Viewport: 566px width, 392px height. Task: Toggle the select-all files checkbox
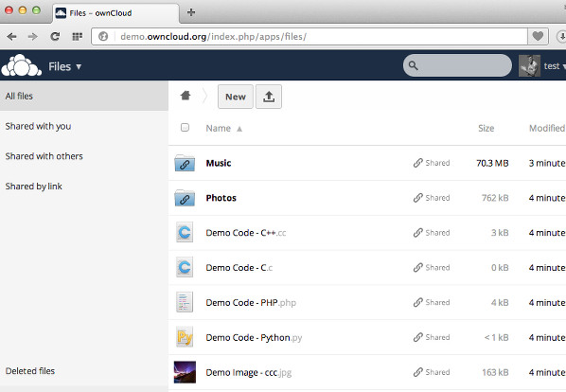tap(185, 128)
